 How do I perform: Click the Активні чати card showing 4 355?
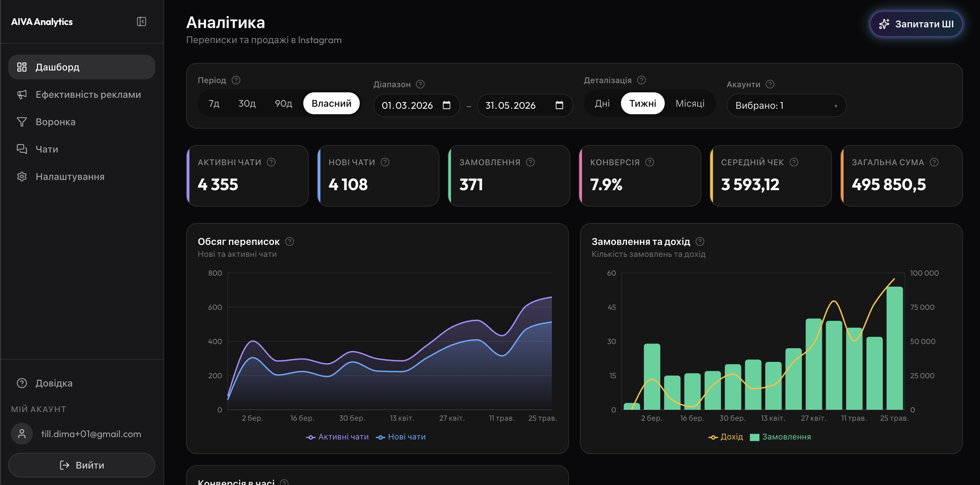pos(247,176)
